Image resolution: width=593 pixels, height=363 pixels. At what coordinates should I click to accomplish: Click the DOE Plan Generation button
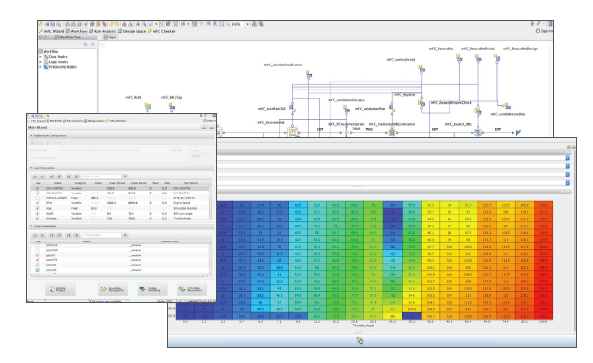click(x=192, y=289)
